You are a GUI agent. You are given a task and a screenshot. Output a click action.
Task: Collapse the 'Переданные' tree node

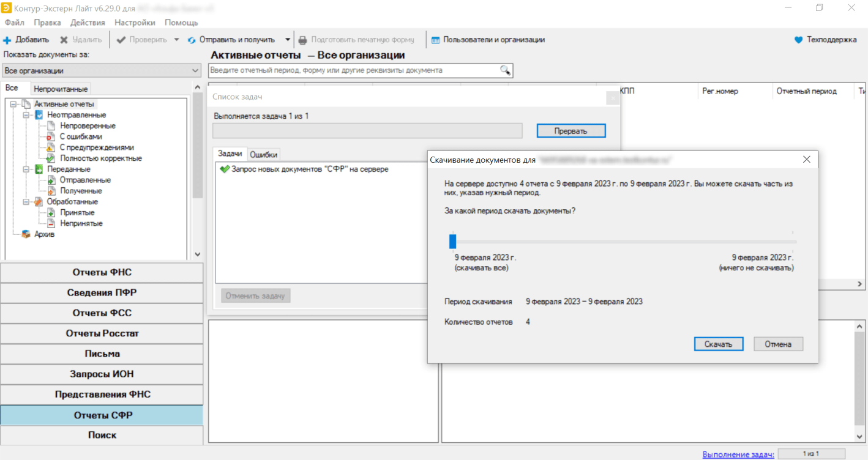click(x=26, y=169)
